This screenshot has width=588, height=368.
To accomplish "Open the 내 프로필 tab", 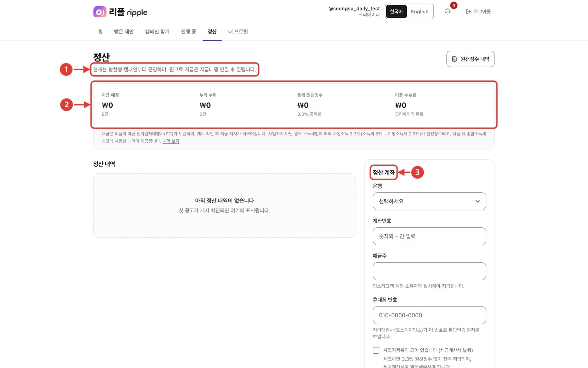I will tap(238, 31).
